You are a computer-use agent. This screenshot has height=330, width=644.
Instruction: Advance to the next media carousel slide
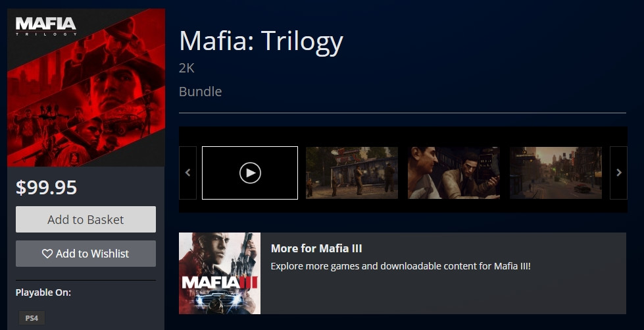click(x=618, y=173)
